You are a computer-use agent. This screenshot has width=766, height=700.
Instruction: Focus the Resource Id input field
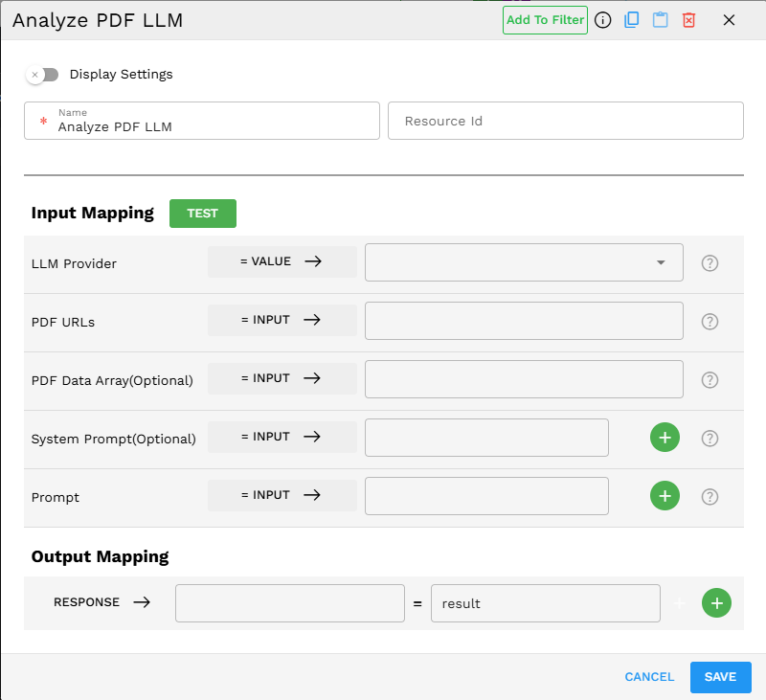[x=565, y=122]
